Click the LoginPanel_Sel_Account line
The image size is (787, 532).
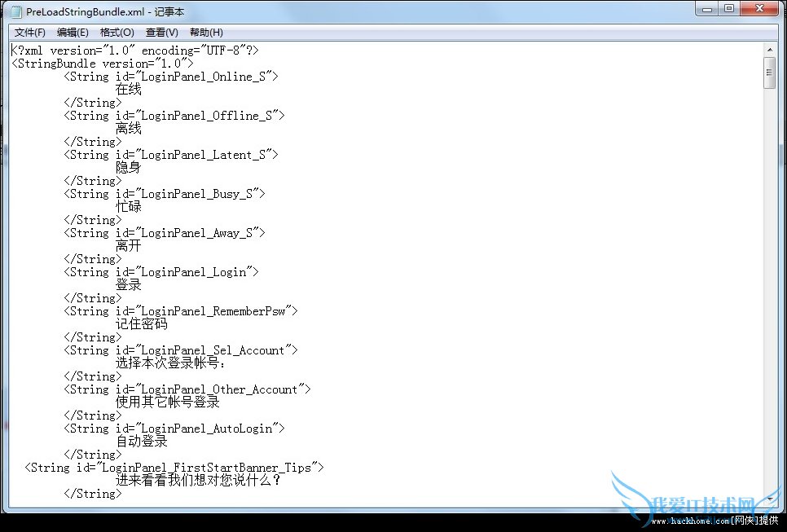tap(181, 350)
